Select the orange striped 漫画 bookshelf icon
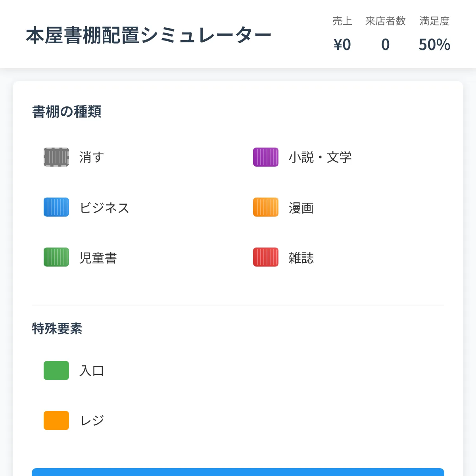Image resolution: width=476 pixels, height=476 pixels. pyautogui.click(x=266, y=207)
